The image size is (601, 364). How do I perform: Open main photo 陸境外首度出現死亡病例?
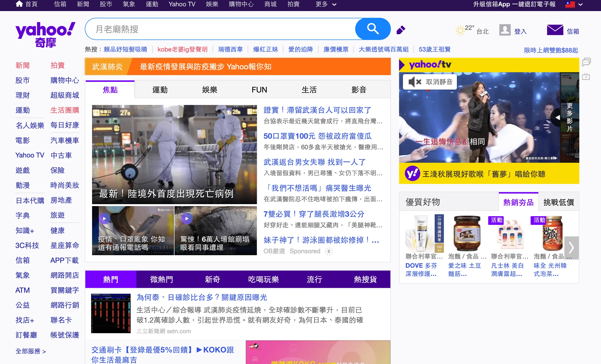coord(174,155)
